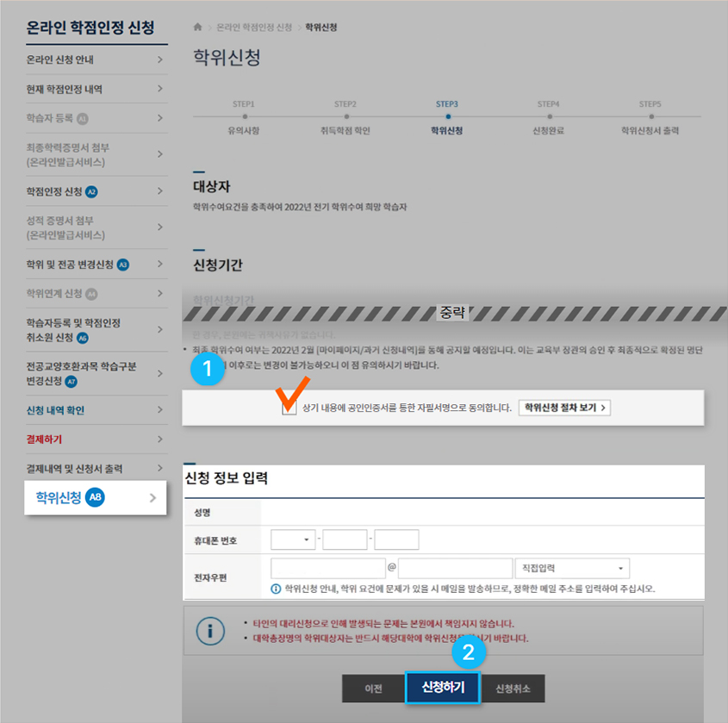This screenshot has width=728, height=723.
Task: Check the 공인인증서 자필서명 agreement checkbox
Action: point(289,407)
